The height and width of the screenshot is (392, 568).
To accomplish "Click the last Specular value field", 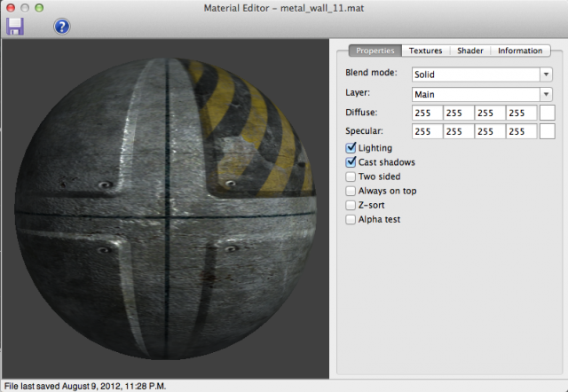I will [521, 131].
